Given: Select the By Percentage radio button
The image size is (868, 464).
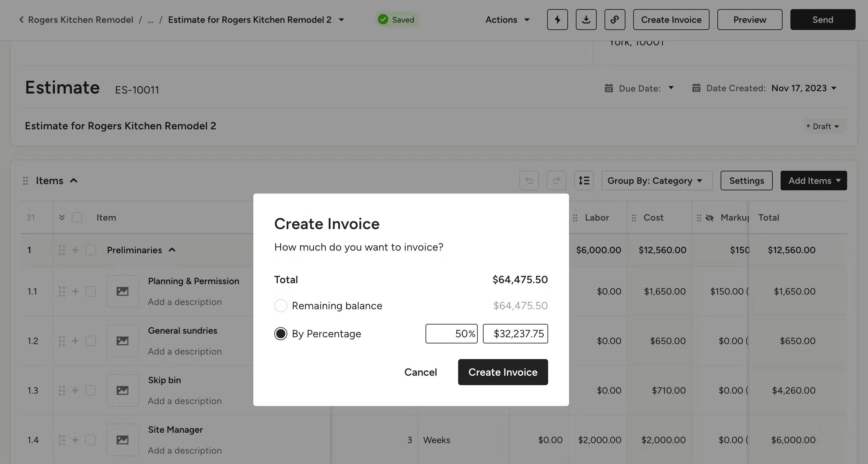Looking at the screenshot, I should pos(280,334).
